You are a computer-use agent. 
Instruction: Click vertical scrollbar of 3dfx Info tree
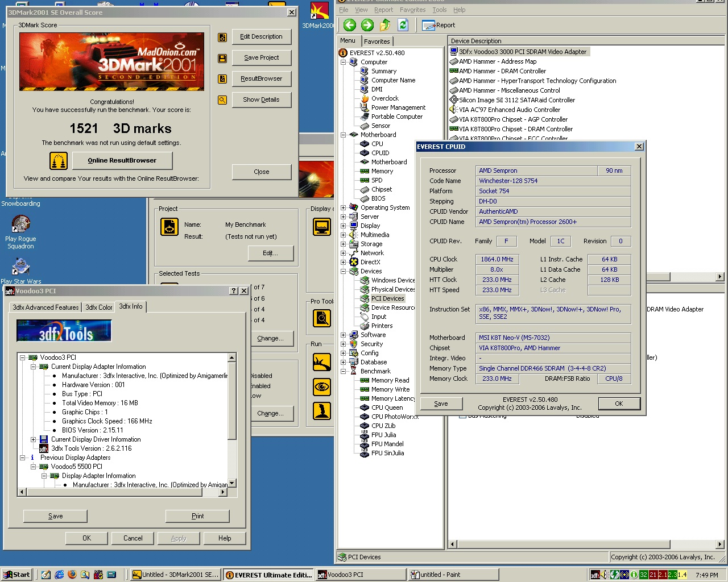(232, 420)
